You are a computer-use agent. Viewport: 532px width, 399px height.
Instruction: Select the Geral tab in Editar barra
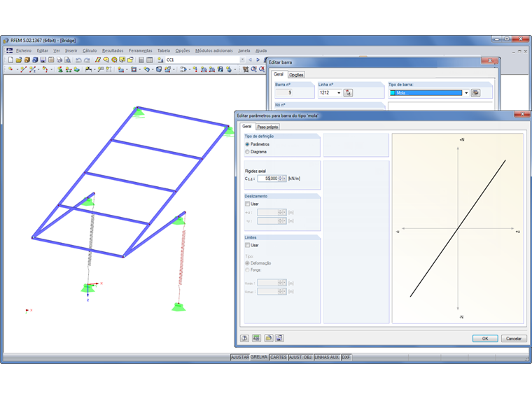[x=279, y=74]
